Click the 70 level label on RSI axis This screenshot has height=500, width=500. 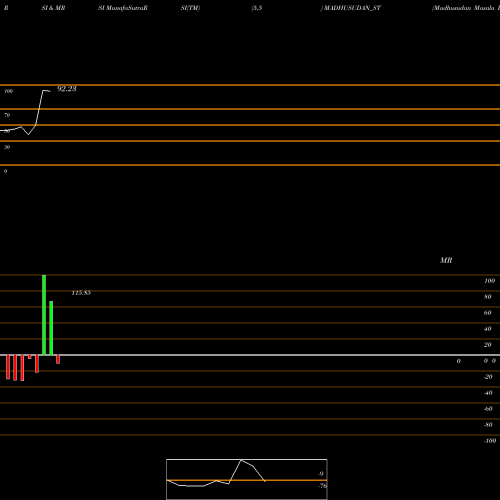coord(7,115)
